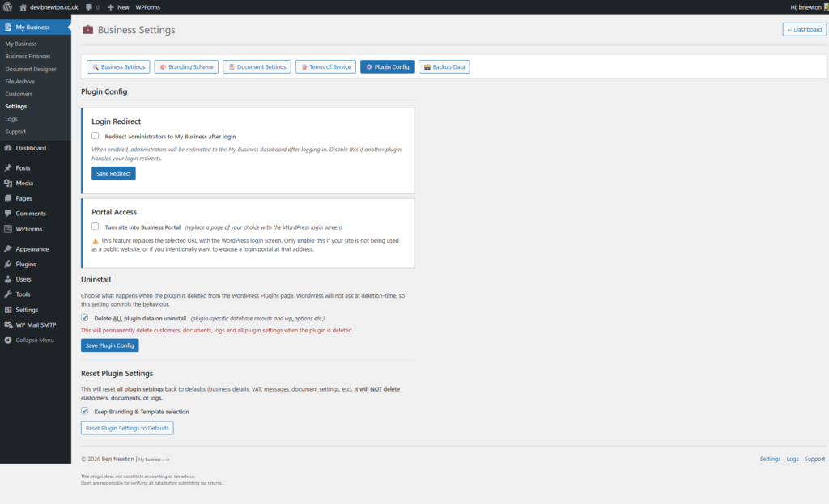Open the Support link in footer

(x=814, y=459)
